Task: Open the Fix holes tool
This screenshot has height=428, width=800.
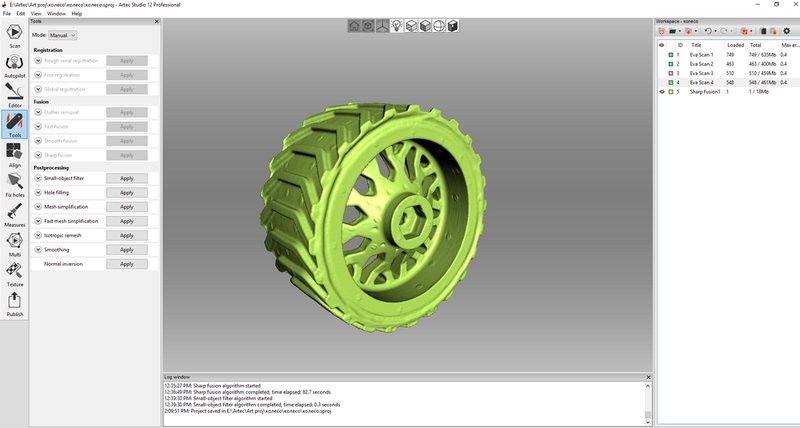Action: (x=14, y=183)
